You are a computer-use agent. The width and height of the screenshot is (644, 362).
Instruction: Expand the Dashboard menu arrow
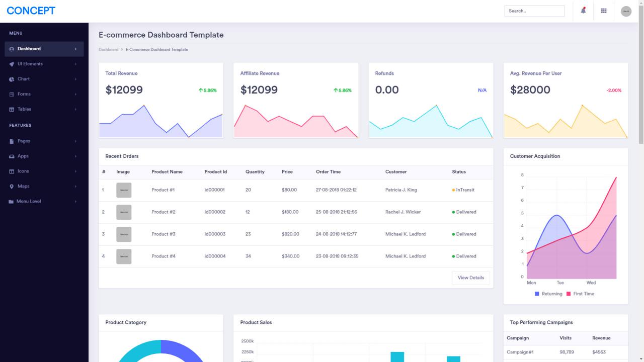pos(75,49)
